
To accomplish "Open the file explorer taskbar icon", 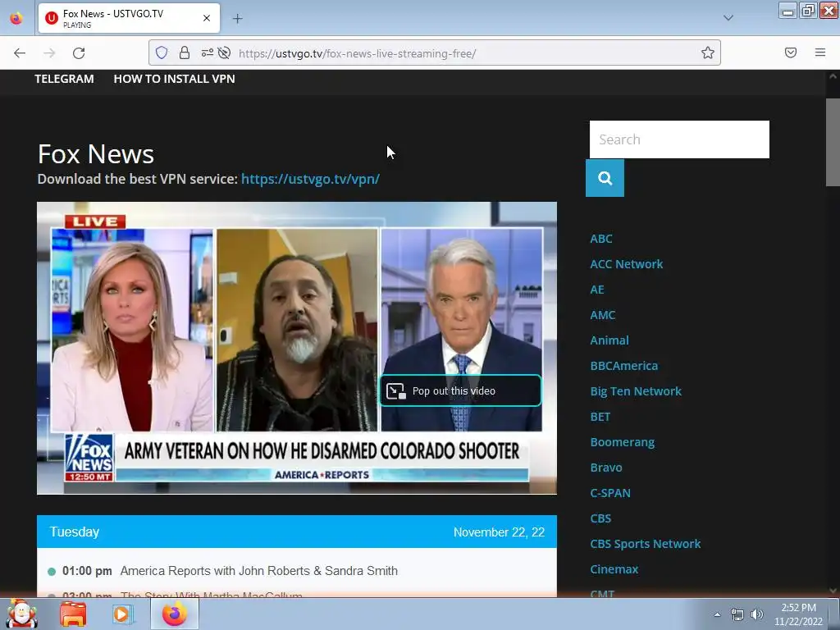I will coord(73,614).
